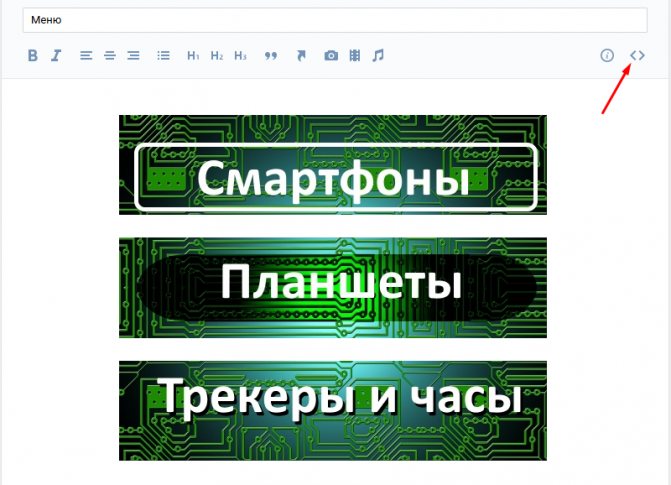Insert a blockquote
The height and width of the screenshot is (485, 671).
pos(270,56)
